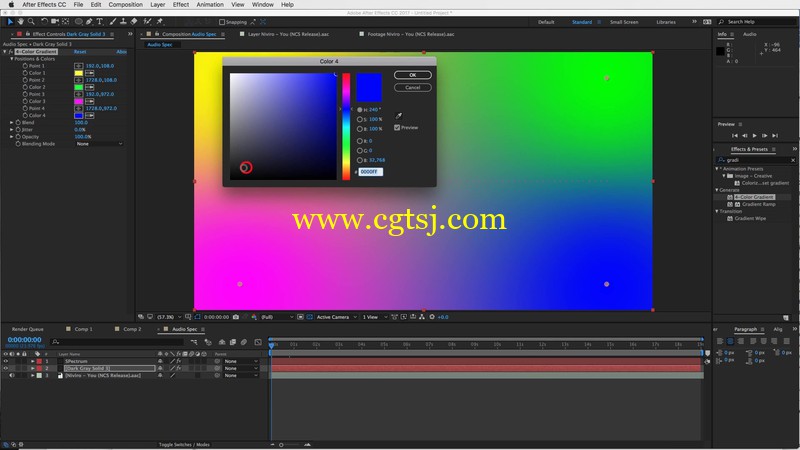Click the play button in Preview panel
This screenshot has width=800, height=450.
coord(755,136)
